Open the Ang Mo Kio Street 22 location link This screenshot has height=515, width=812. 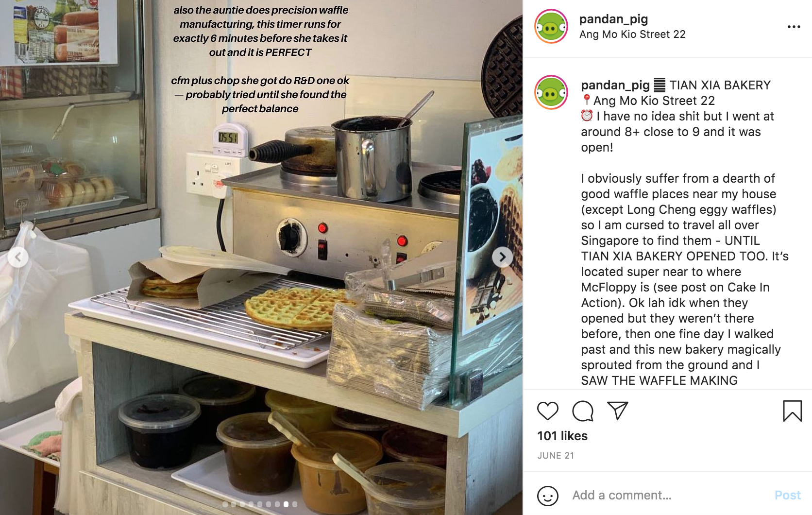[632, 34]
